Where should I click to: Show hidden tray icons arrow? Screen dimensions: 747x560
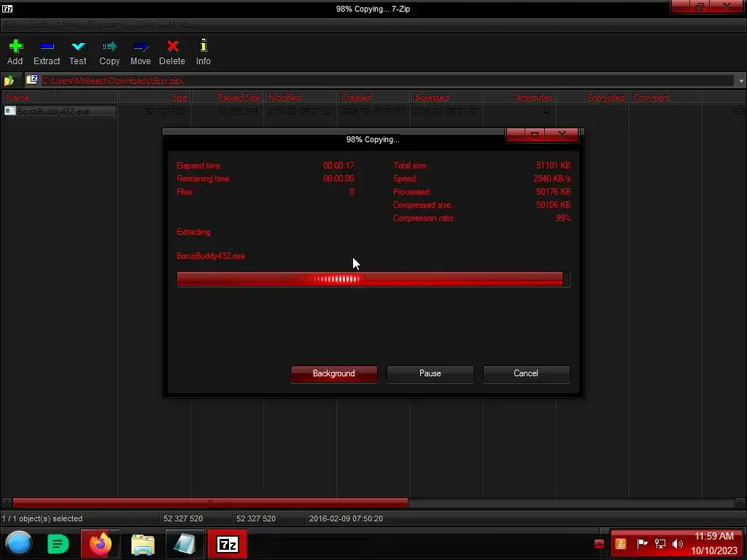pos(599,544)
